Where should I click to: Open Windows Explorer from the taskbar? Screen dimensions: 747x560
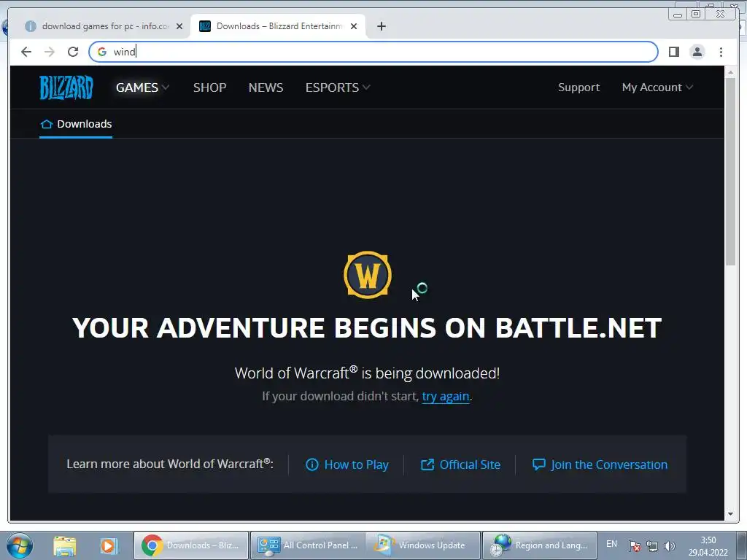pyautogui.click(x=65, y=545)
